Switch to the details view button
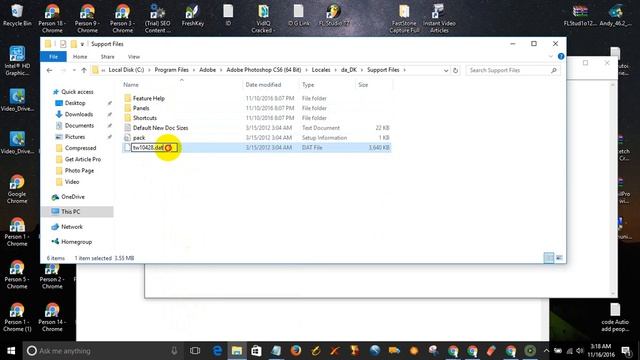 coord(549,258)
